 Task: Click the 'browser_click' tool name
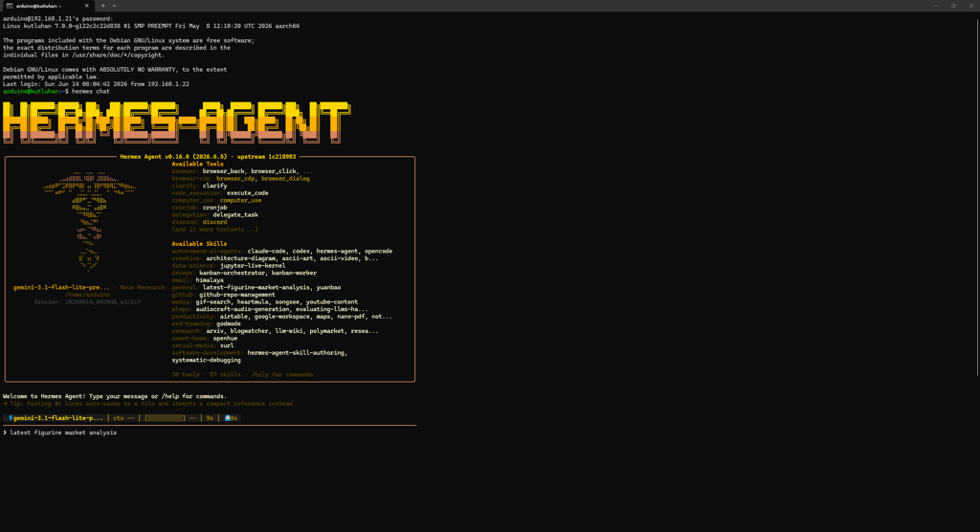[x=274, y=171]
